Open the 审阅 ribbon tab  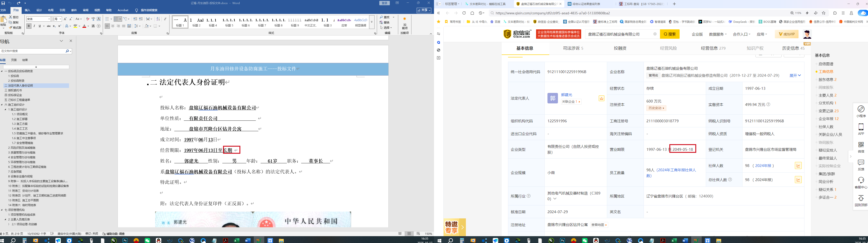[x=86, y=10]
